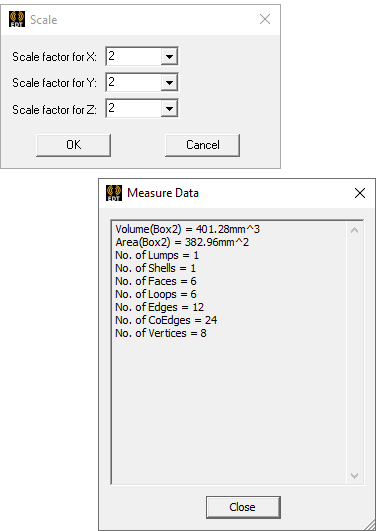Click Cancel in the Scale dialog
This screenshot has width=380, height=531.
click(203, 145)
